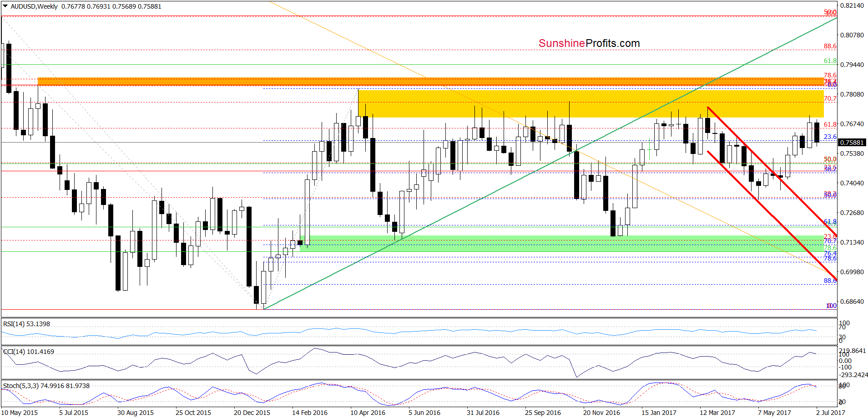Click the CCI(14) 101.4169 indicator label
Screen dimensions: 868x419
pyautogui.click(x=28, y=352)
